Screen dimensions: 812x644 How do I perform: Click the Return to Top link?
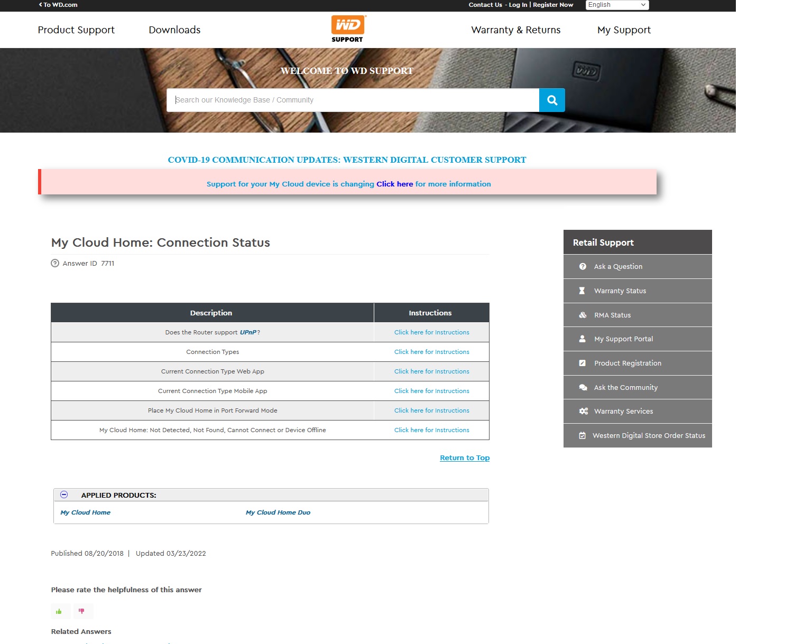coord(465,458)
